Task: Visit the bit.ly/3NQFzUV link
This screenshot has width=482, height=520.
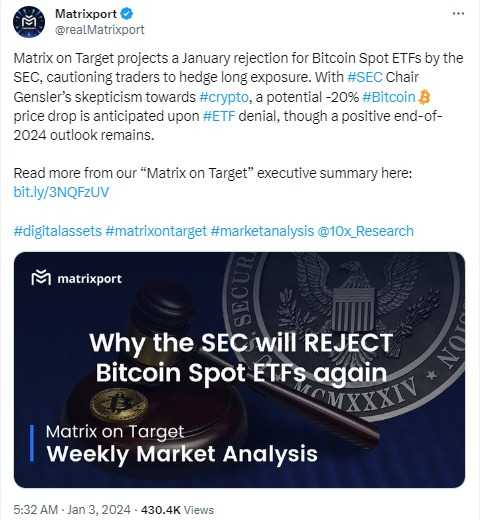Action: (61, 192)
